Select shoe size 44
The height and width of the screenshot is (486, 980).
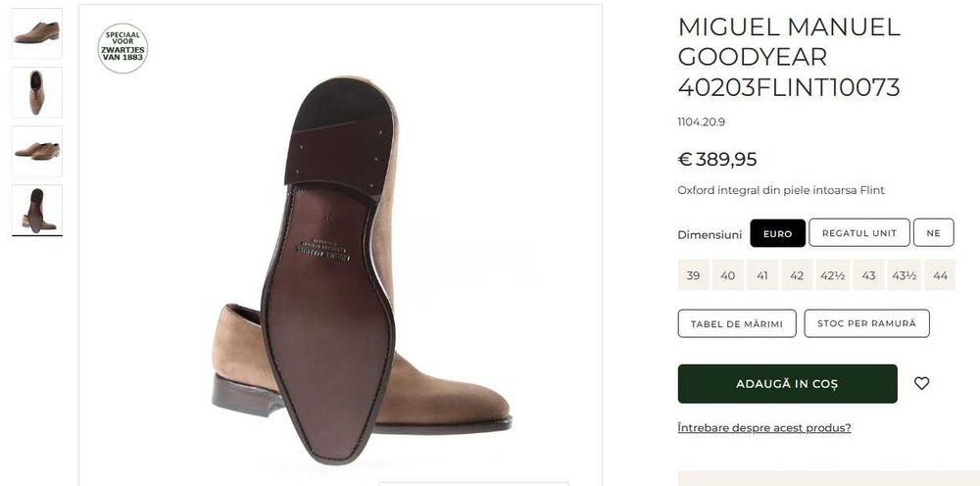click(941, 275)
